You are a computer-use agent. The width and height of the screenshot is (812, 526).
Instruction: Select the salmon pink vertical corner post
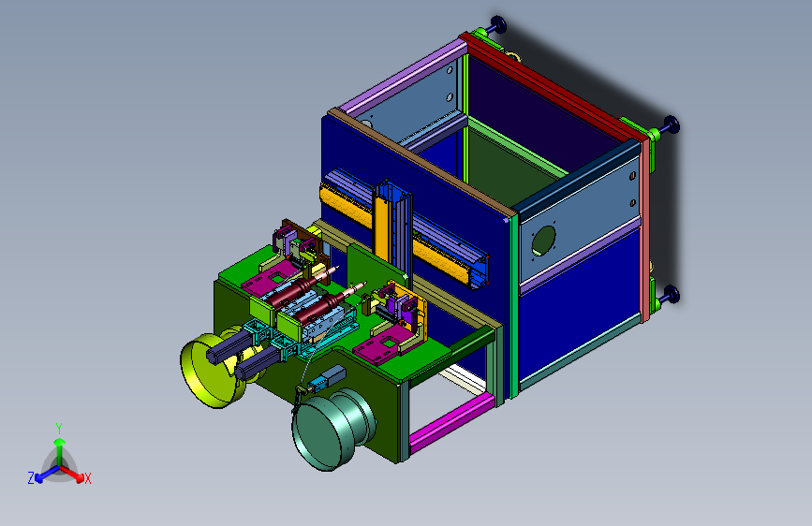pyautogui.click(x=645, y=229)
